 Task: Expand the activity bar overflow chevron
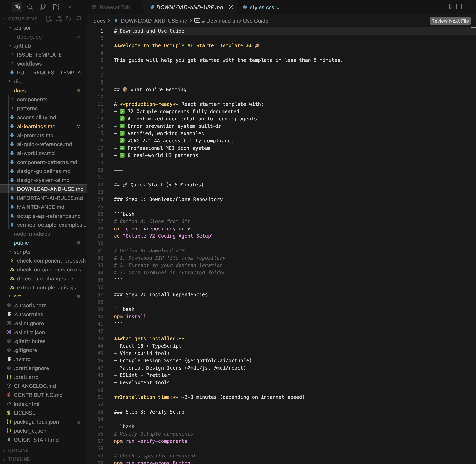point(69,7)
